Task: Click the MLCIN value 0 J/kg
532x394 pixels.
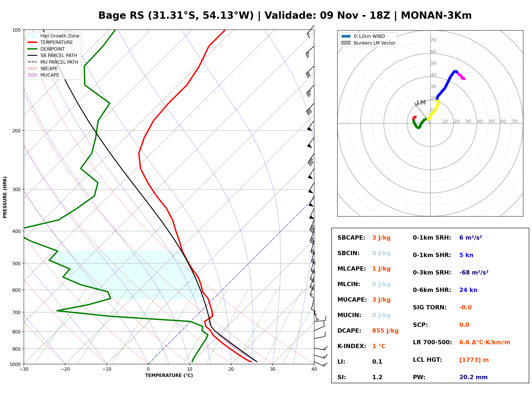Action: pos(381,284)
